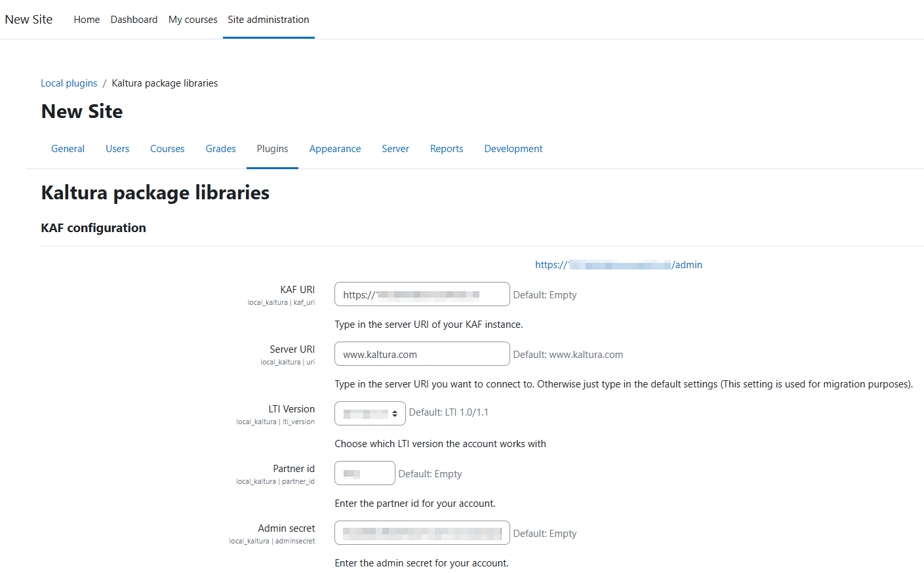
Task: Click the 'Default: LTI 1.0/1.1' text
Action: point(449,412)
